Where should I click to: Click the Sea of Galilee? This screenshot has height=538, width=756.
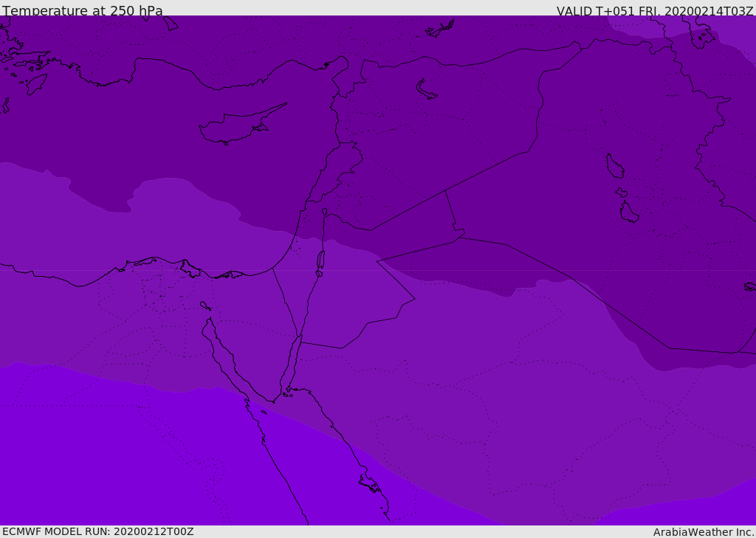[324, 213]
